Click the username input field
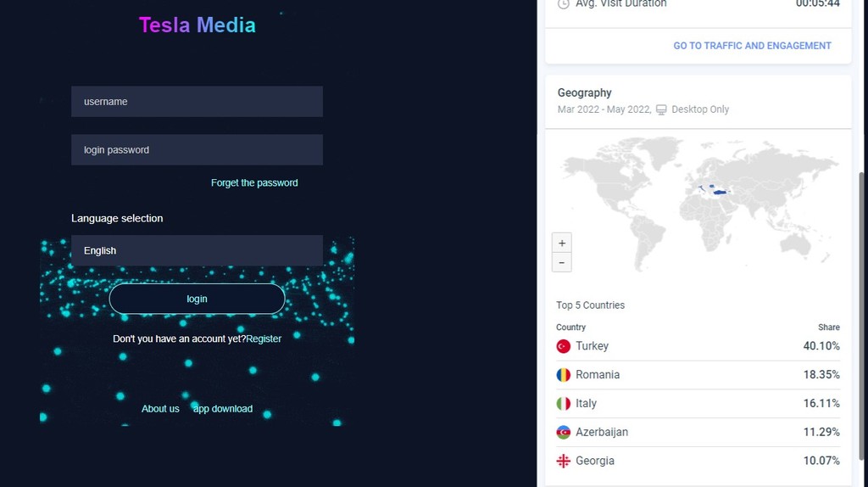868x487 pixels. (197, 102)
